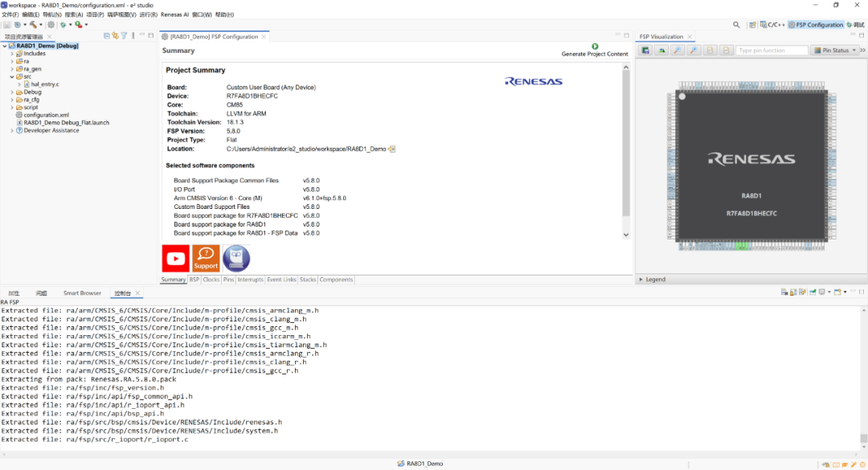
Task: Expand the ra_gen folder
Action: [12, 69]
